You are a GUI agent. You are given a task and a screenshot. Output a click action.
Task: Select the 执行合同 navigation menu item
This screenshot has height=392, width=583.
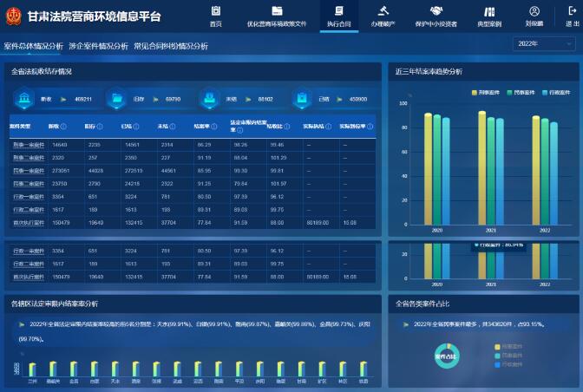pos(339,16)
